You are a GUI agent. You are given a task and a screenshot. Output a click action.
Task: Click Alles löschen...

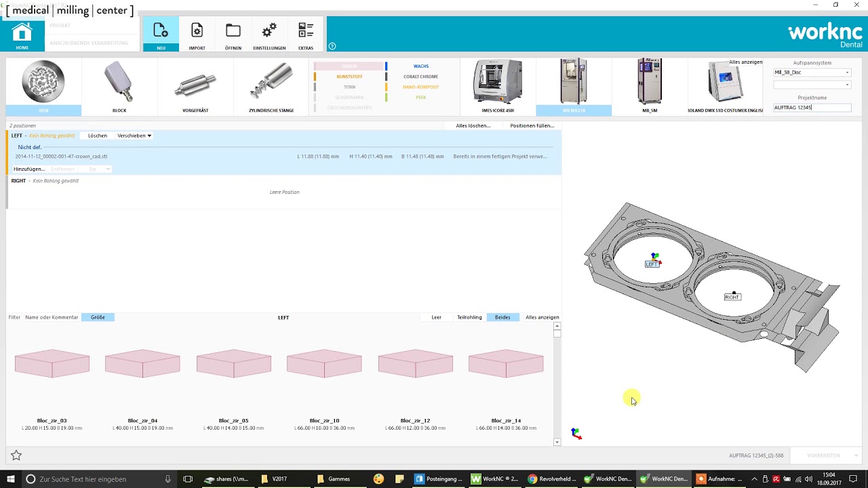473,125
